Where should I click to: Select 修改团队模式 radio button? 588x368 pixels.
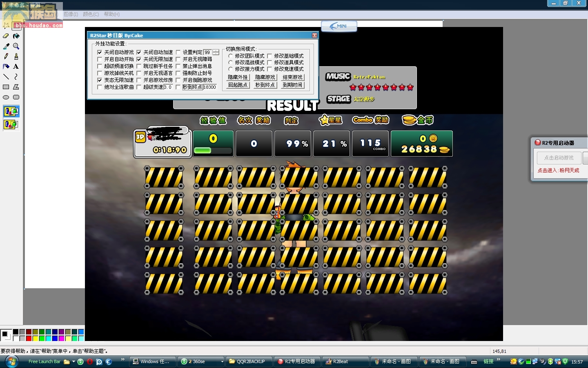click(x=230, y=56)
